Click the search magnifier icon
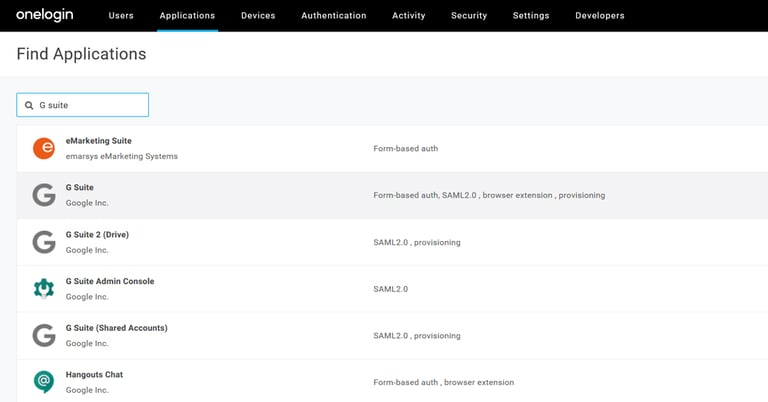This screenshot has width=768, height=402. 28,105
